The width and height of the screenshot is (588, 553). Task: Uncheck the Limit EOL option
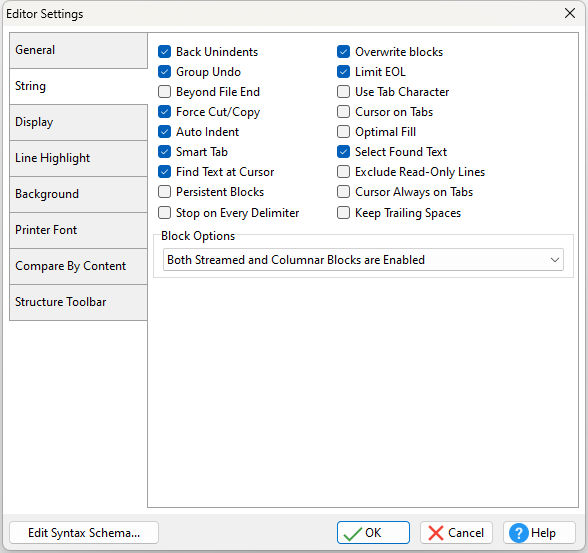(344, 72)
